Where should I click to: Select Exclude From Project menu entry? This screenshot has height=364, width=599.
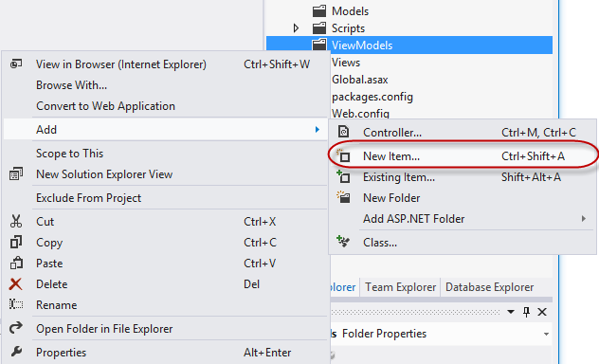point(89,198)
